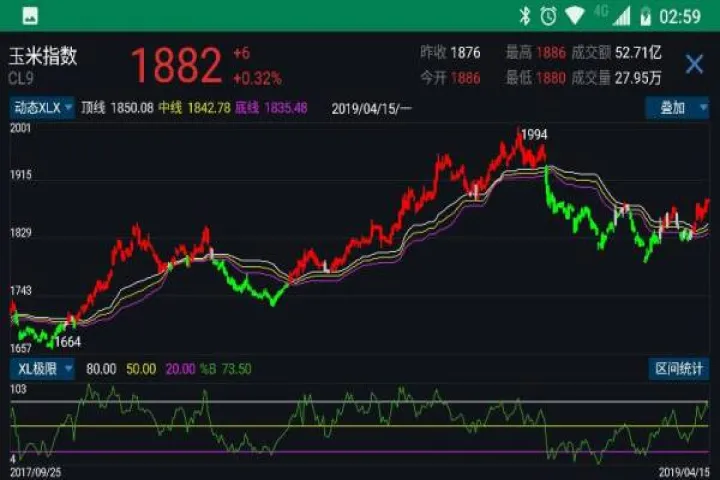
Task: Tap the alarm clock status icon
Action: click(548, 15)
